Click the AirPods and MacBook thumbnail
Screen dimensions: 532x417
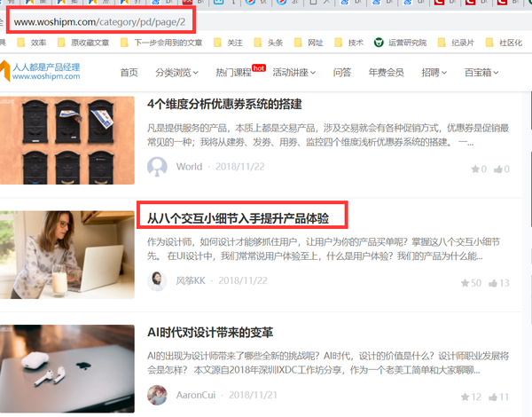tap(67, 369)
